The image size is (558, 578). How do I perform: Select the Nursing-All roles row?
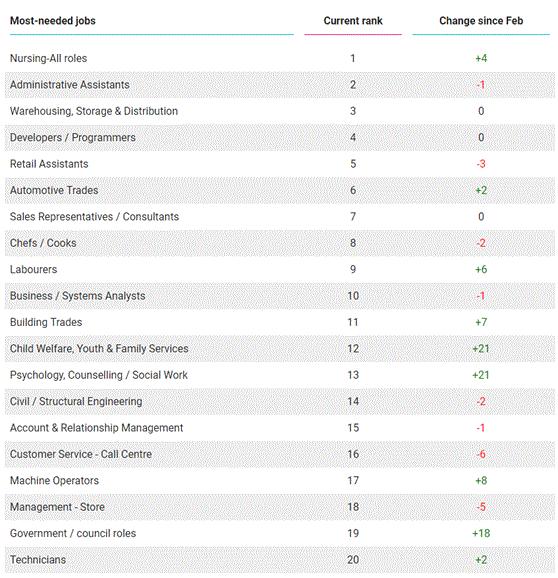point(280,58)
